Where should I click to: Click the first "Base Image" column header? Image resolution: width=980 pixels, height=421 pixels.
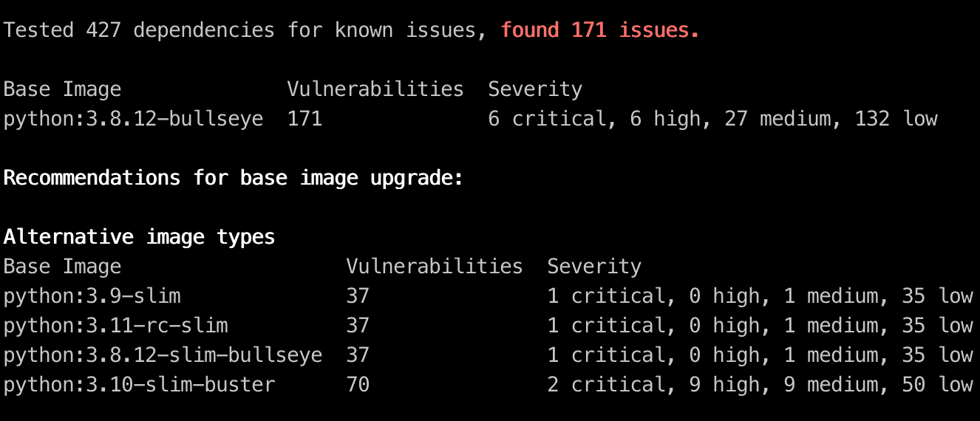pos(62,89)
